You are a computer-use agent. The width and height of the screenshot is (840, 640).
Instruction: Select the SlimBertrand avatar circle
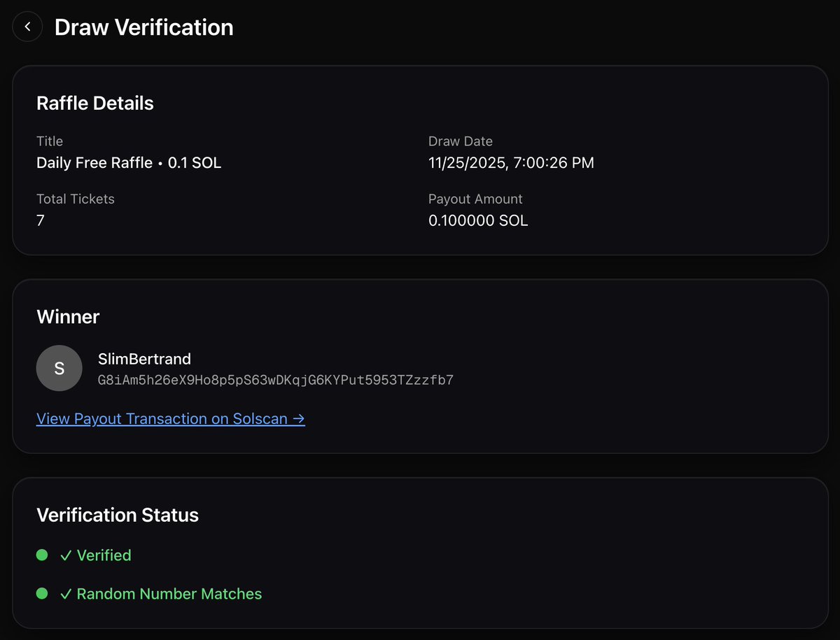click(59, 368)
